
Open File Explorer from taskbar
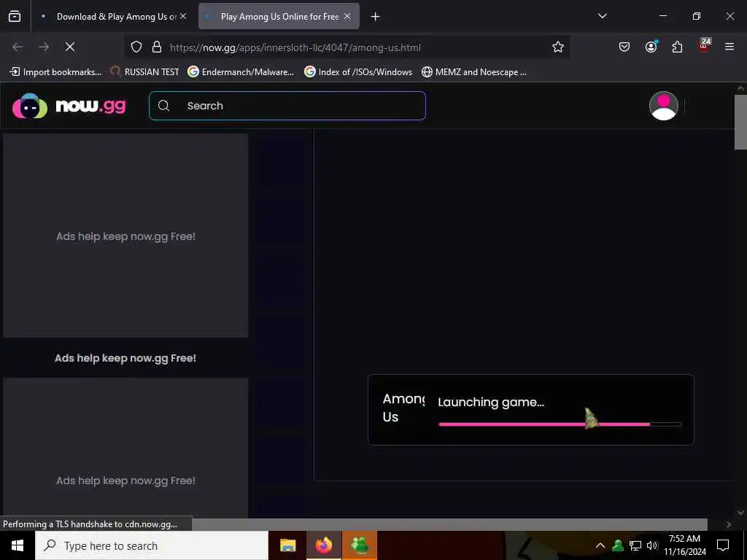pyautogui.click(x=287, y=545)
